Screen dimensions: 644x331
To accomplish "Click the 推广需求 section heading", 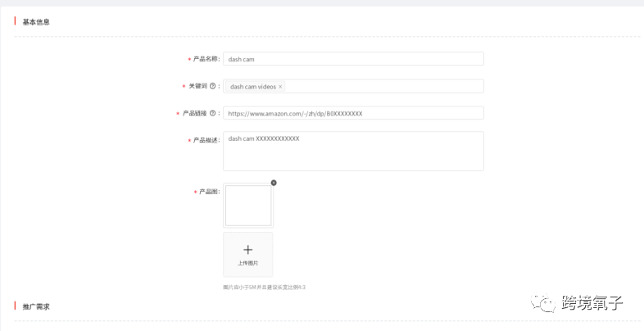I will point(36,306).
